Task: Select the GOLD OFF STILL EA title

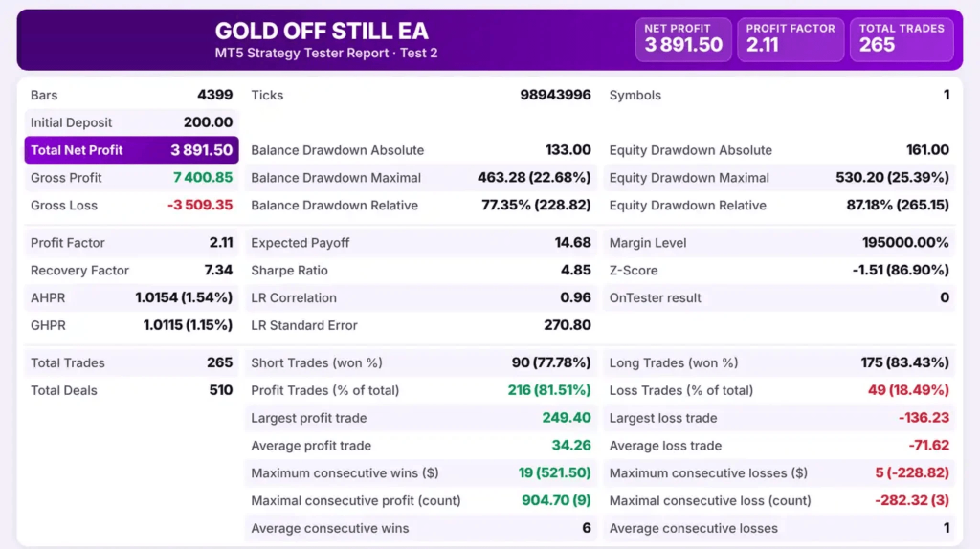Action: pos(322,31)
